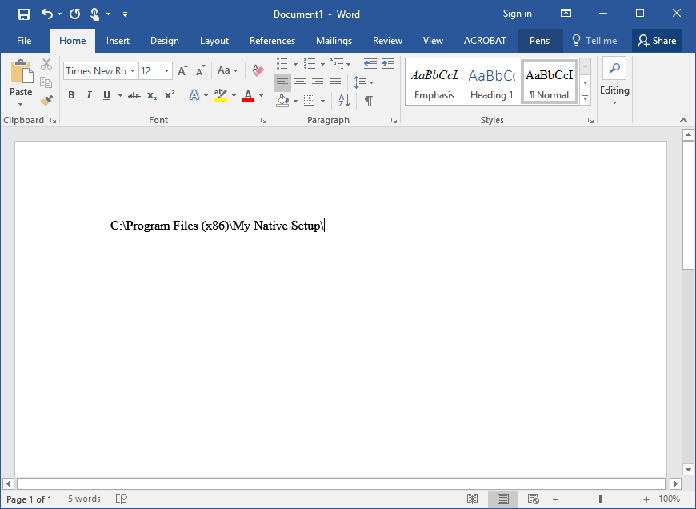Toggle bold formatting
This screenshot has width=696, height=509.
click(71, 95)
